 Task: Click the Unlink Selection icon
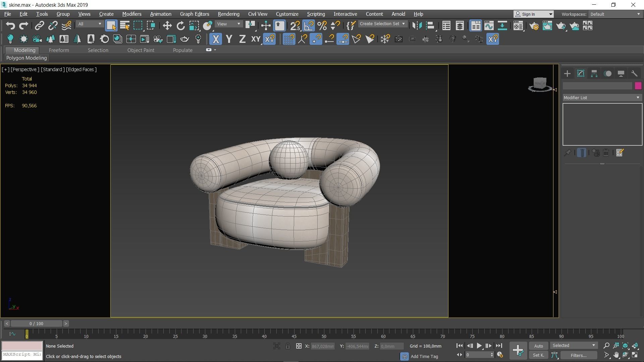[53, 26]
